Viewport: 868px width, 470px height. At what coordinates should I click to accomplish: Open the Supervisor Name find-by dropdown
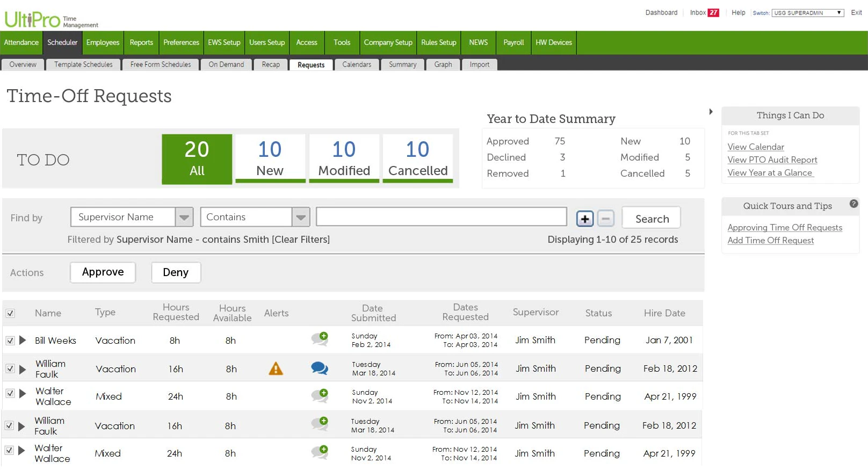(132, 217)
